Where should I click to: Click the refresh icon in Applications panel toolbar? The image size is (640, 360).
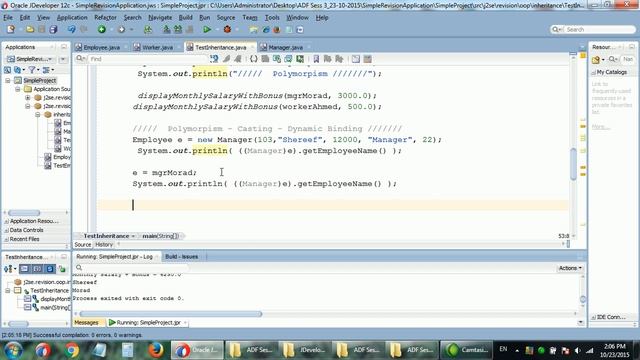(17, 70)
